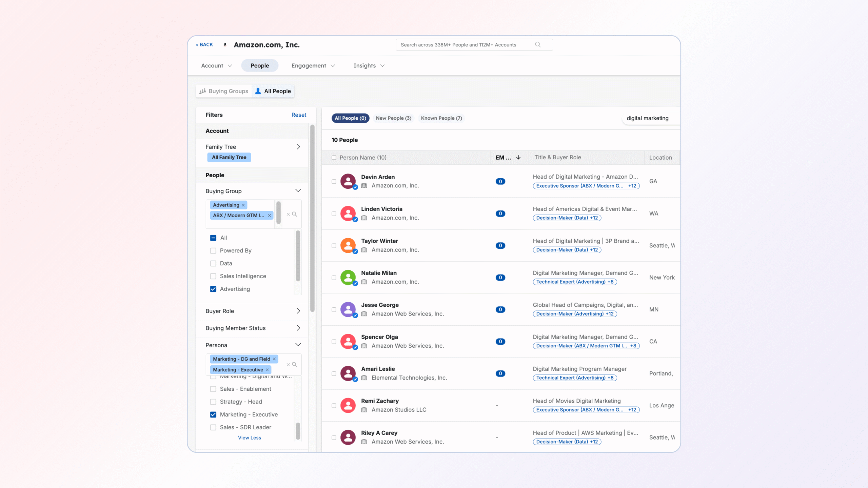Click Devin Arden's avatar icon
Viewport: 868px width, 488px height.
(348, 181)
